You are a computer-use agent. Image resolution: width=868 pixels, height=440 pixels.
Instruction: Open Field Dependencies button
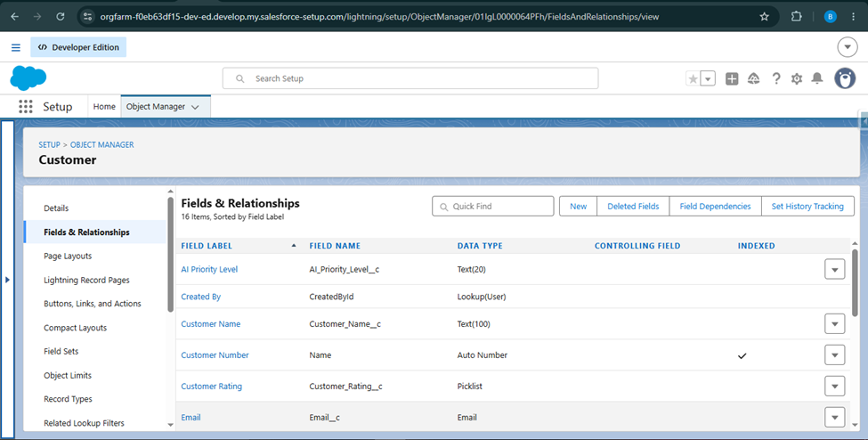(x=715, y=206)
